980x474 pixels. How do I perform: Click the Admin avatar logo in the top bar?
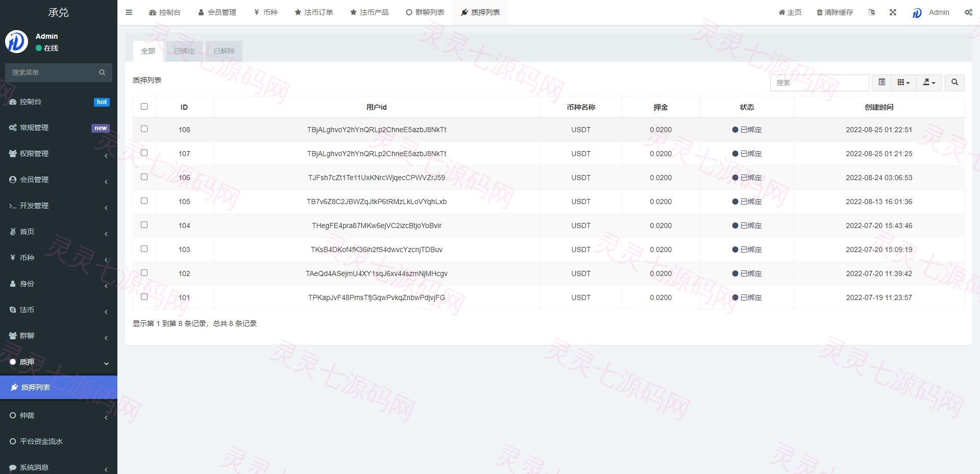coord(917,13)
